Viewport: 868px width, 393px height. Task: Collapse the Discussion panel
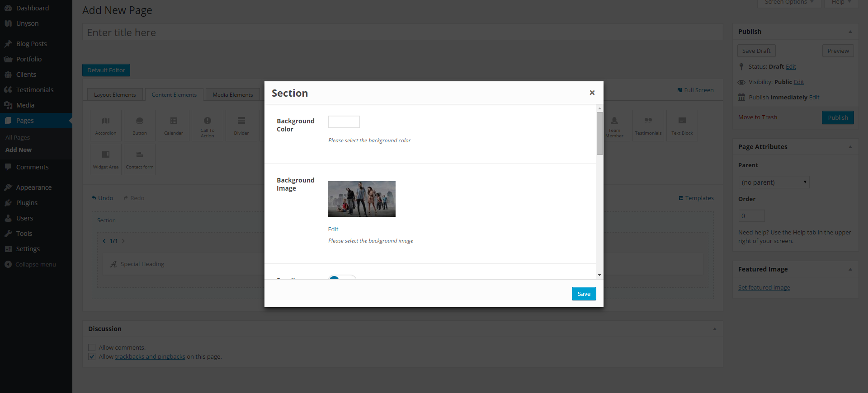tap(715, 329)
